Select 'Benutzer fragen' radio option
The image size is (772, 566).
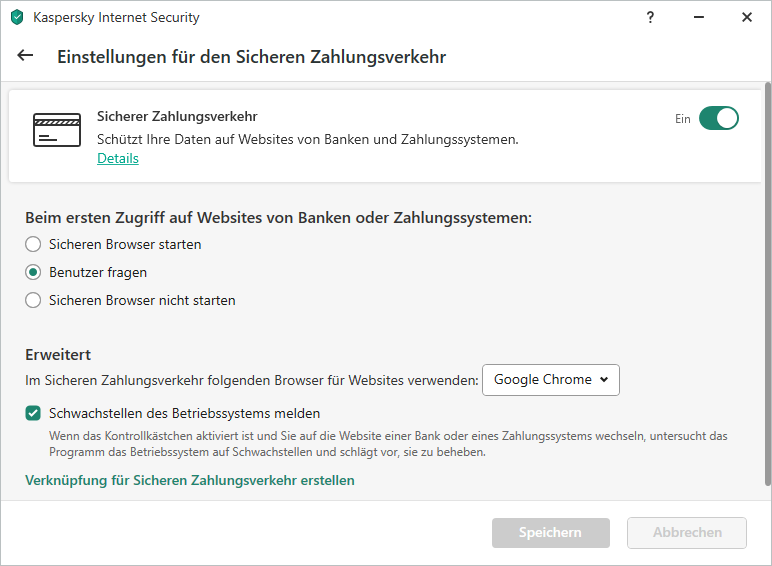click(33, 272)
